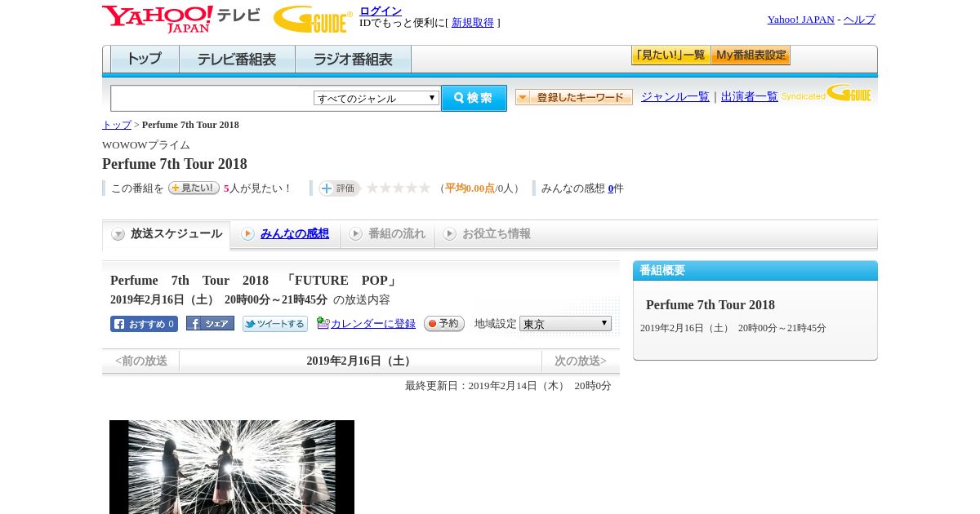Expand the 登録したキーワード dropdown
The width and height of the screenshot is (980, 514).
574,97
